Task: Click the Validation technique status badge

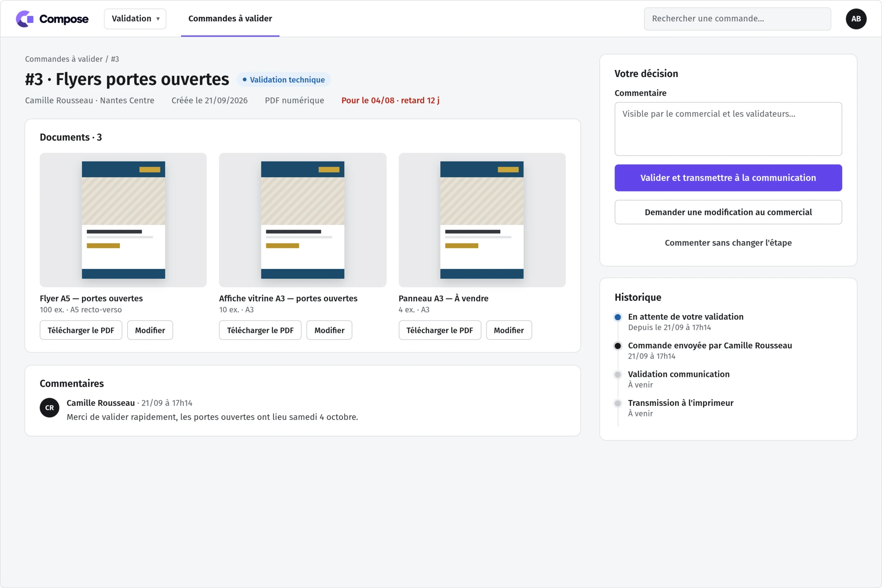Action: coord(283,80)
